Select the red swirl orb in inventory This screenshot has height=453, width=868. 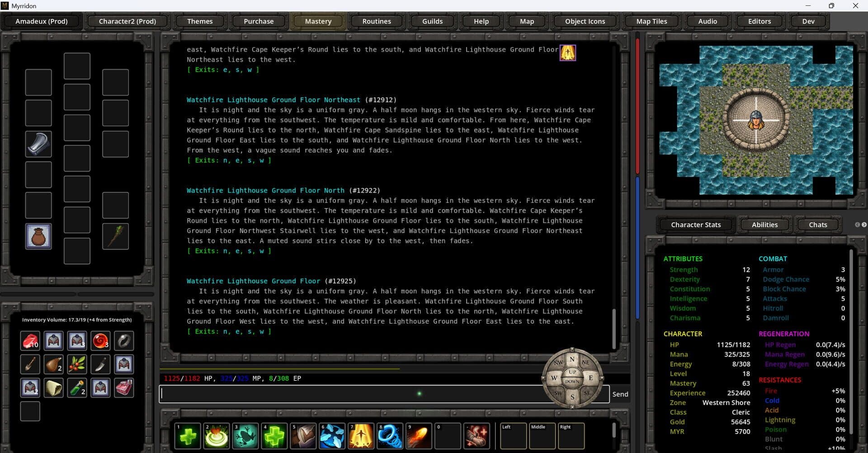coord(100,341)
